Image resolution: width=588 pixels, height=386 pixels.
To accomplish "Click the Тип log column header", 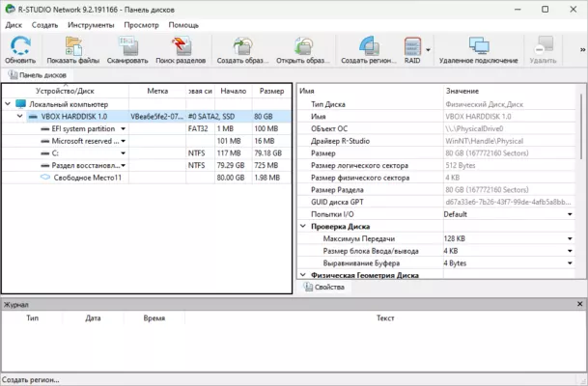I will coord(32,317).
